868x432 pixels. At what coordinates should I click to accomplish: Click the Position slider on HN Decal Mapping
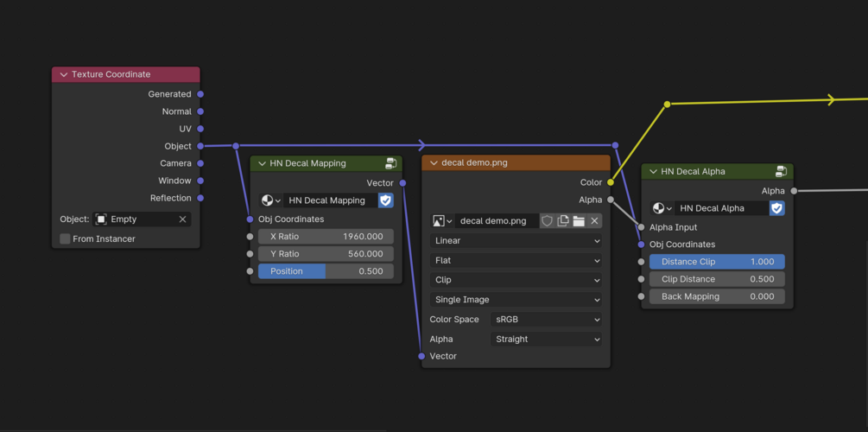326,271
